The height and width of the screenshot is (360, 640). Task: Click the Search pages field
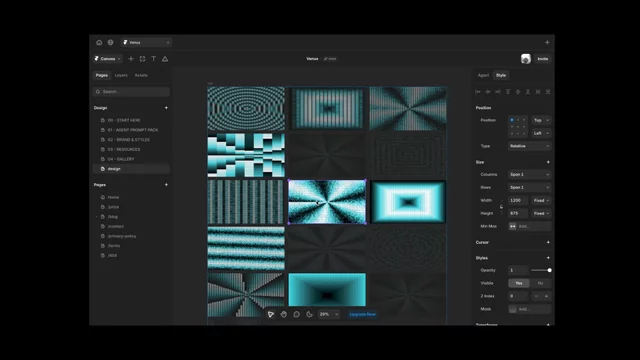(x=131, y=92)
